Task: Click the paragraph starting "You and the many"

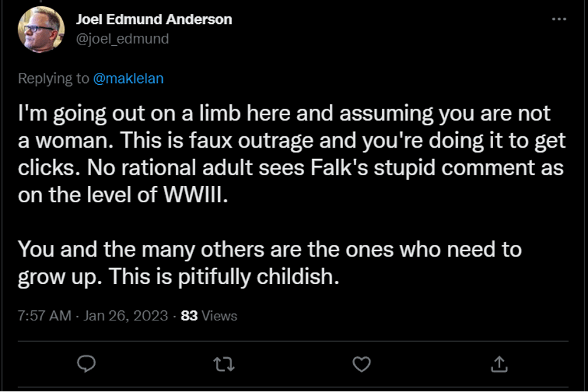Action: pos(269,249)
